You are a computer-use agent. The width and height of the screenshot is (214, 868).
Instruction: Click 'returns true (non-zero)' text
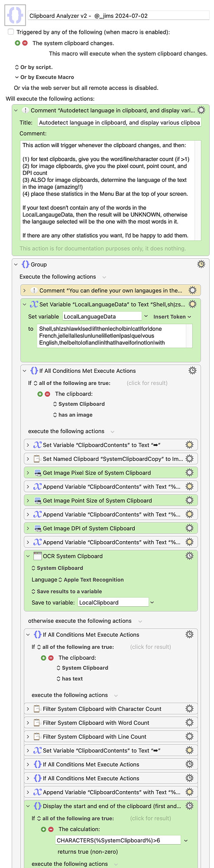pos(88,852)
